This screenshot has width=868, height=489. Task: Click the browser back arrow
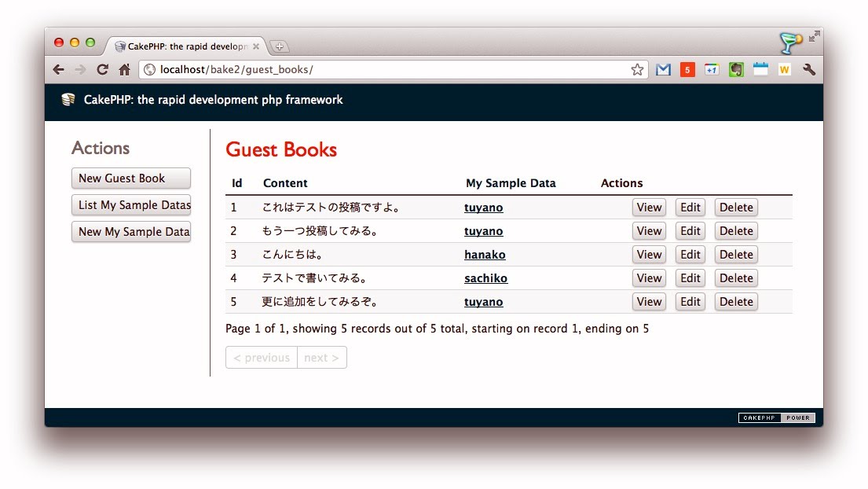point(58,70)
